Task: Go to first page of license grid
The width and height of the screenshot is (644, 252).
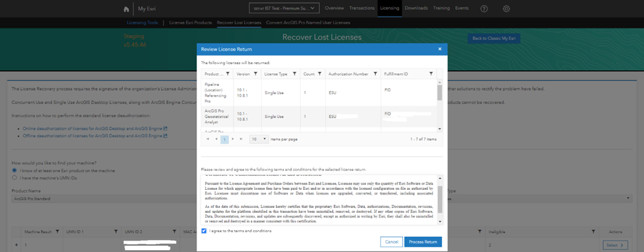Action: [208, 139]
